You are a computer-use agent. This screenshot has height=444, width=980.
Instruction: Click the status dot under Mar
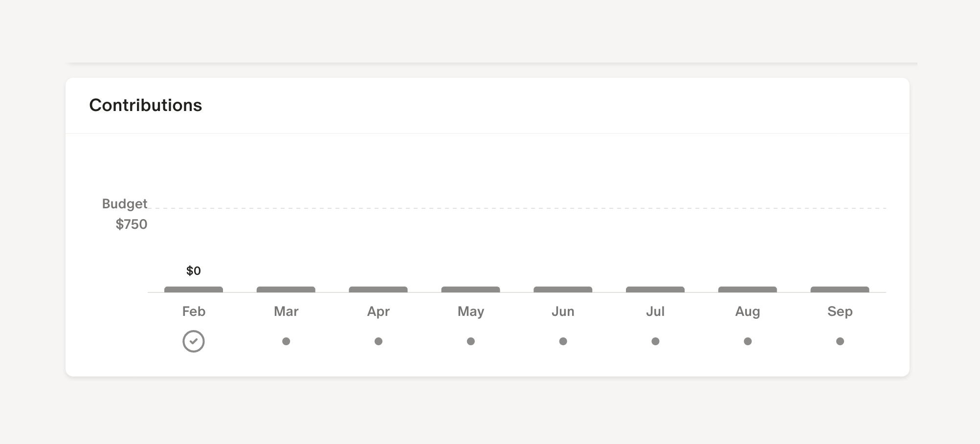click(x=286, y=341)
